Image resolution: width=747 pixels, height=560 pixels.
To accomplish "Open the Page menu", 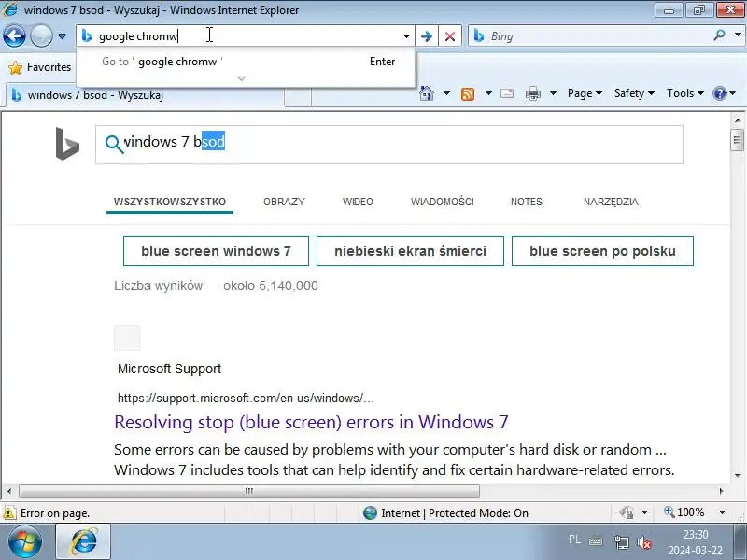I will click(x=585, y=93).
